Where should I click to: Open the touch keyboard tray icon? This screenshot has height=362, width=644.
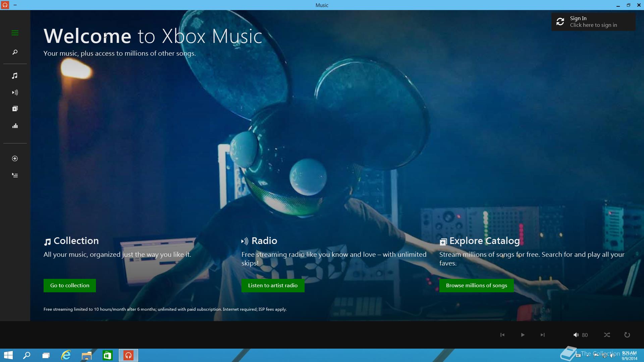(x=578, y=356)
